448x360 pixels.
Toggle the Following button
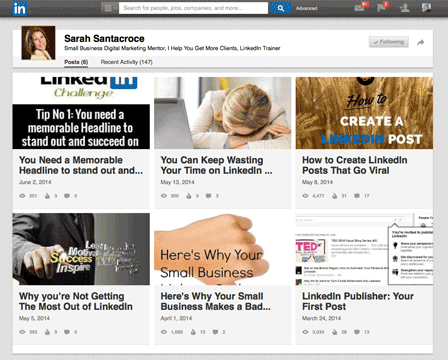pyautogui.click(x=389, y=42)
